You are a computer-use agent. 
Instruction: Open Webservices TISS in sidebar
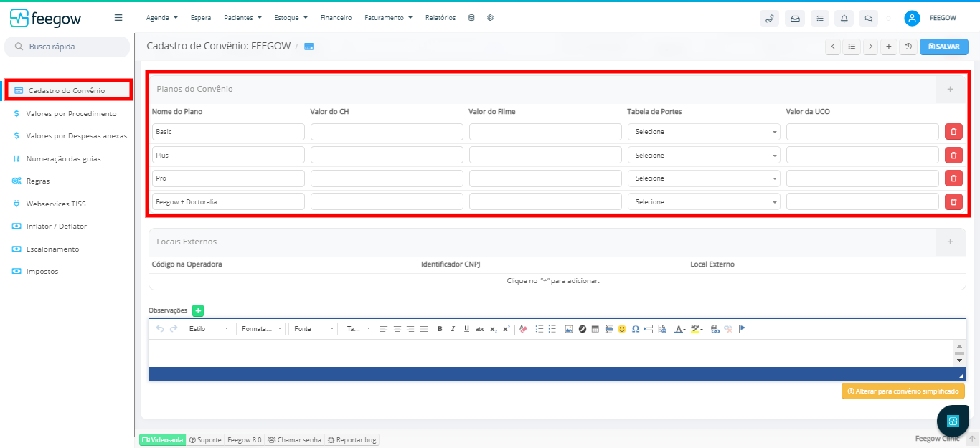coord(55,204)
